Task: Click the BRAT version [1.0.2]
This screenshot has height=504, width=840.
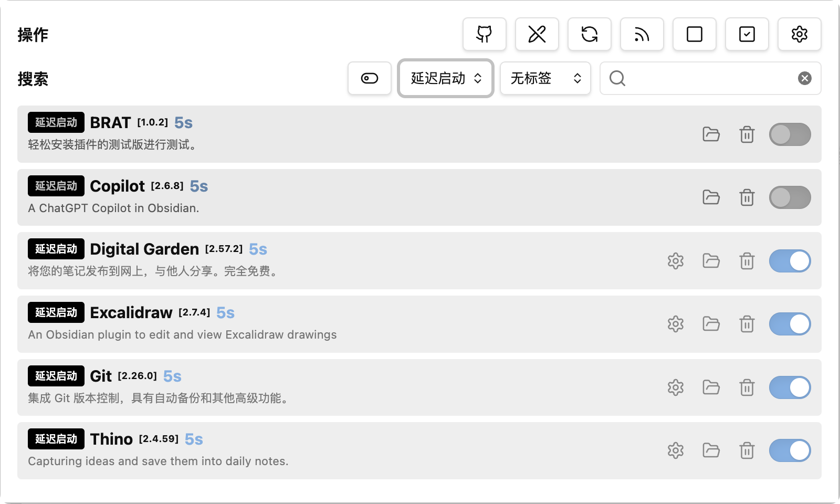Action: pyautogui.click(x=153, y=122)
